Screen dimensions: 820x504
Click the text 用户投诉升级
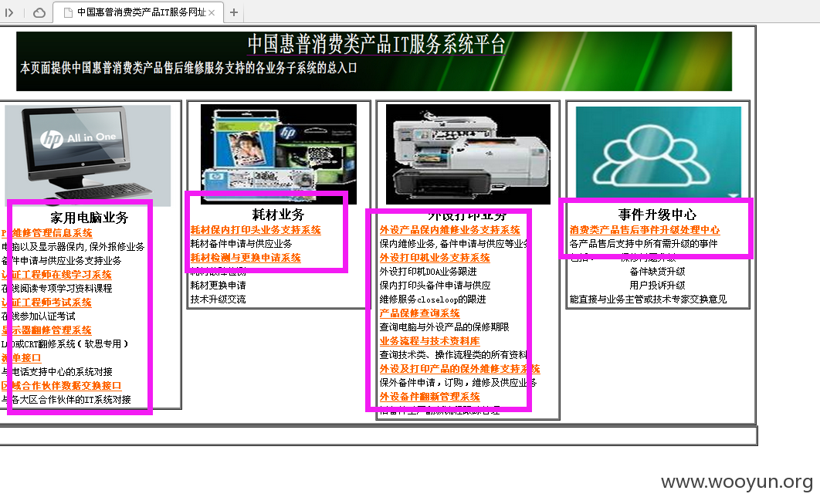657,286
